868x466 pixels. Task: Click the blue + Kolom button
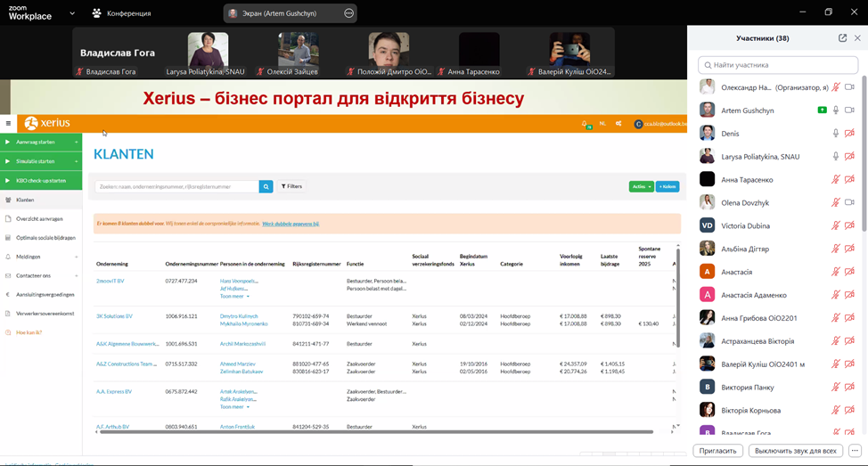(667, 186)
